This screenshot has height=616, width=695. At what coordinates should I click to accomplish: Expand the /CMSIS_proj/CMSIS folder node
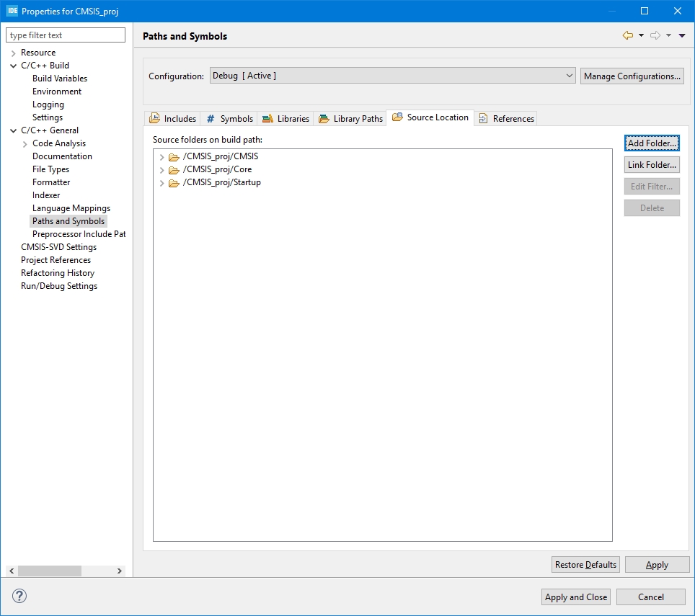click(x=161, y=157)
